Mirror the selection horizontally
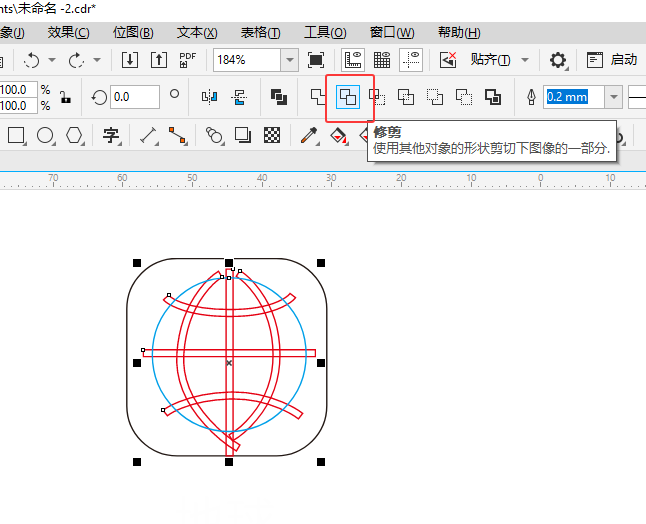646x524 pixels. [x=209, y=97]
